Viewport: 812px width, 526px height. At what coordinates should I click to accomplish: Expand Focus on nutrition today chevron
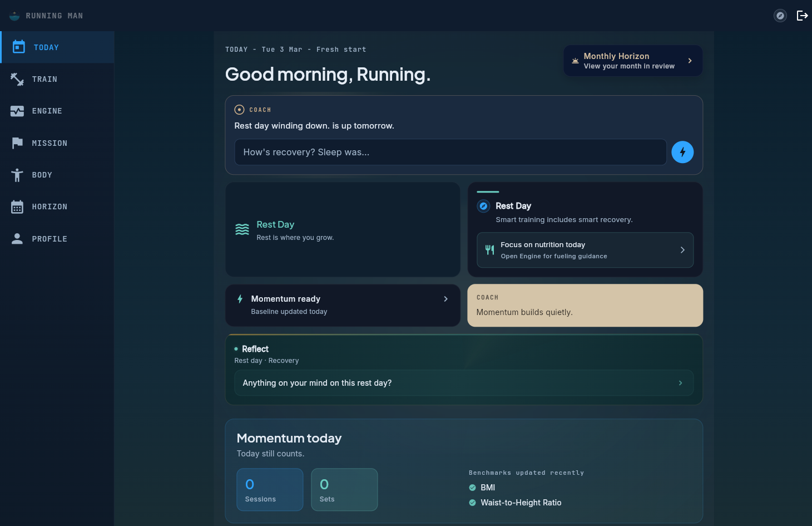pyautogui.click(x=682, y=250)
